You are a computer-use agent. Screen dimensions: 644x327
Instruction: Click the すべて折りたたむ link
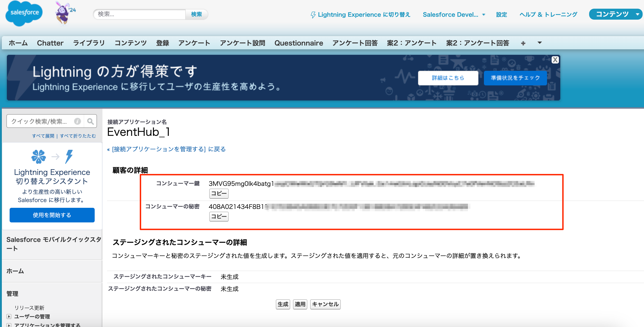click(x=78, y=136)
